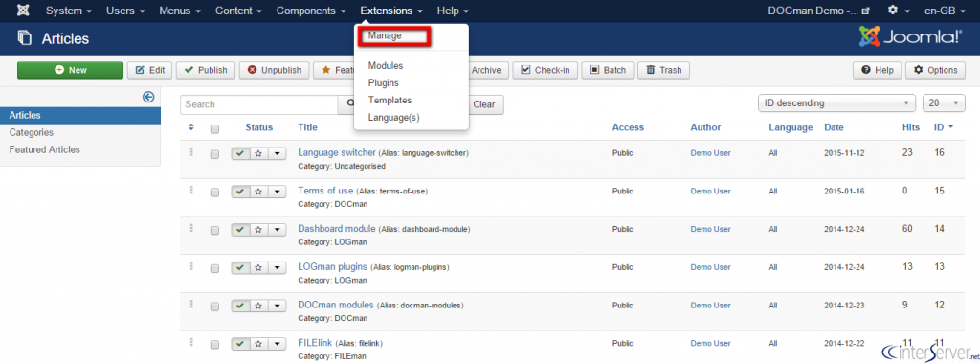Click the green New article button
Screen dimensions: 980x364
pyautogui.click(x=70, y=70)
